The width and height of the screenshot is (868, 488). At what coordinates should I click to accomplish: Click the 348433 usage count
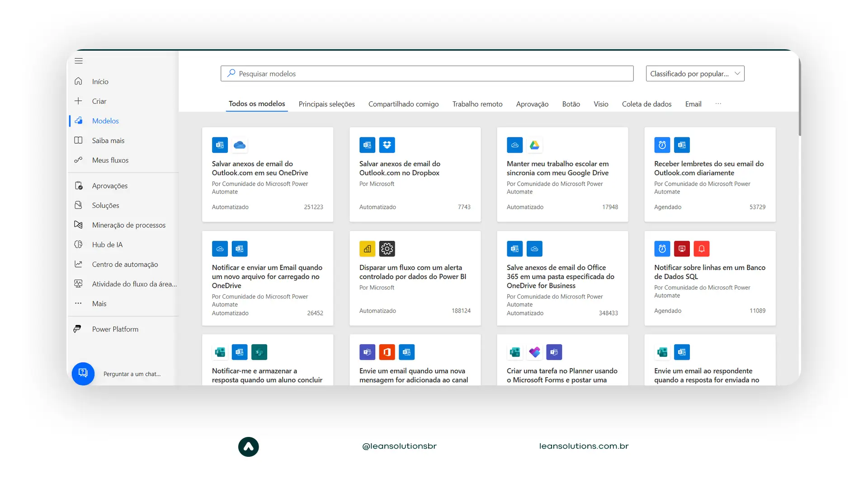coord(608,313)
